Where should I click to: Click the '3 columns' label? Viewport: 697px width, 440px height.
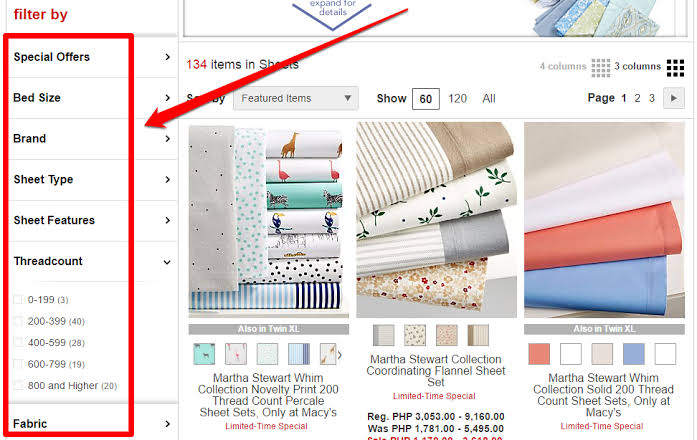[x=637, y=67]
